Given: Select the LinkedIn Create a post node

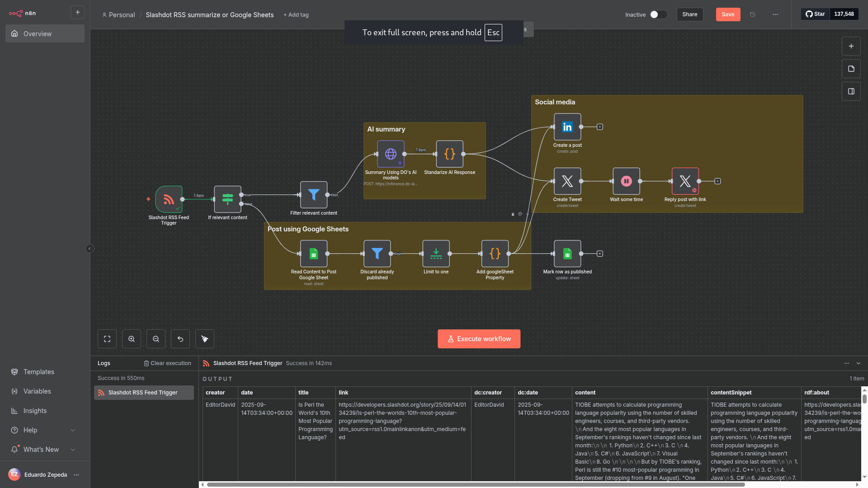Looking at the screenshot, I should click(x=567, y=127).
